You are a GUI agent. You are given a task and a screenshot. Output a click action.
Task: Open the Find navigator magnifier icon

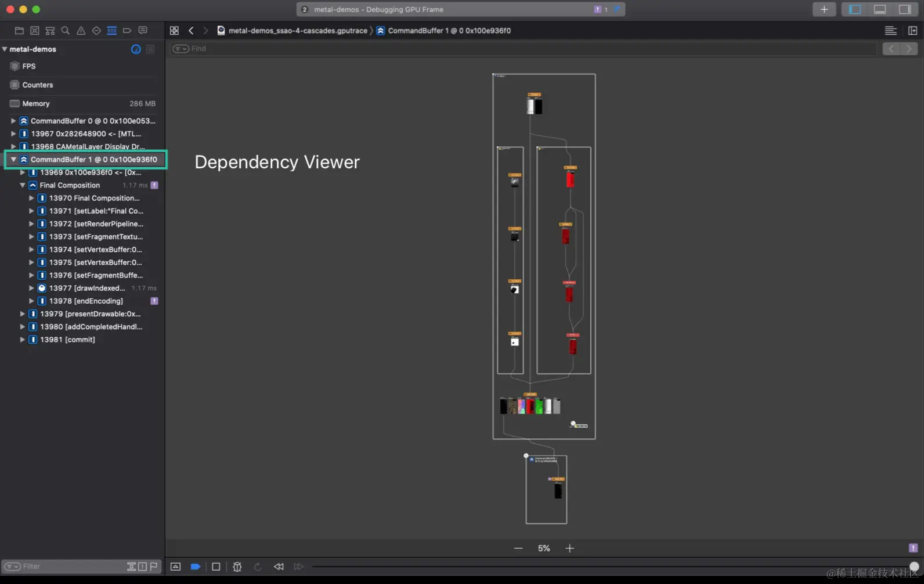[66, 31]
